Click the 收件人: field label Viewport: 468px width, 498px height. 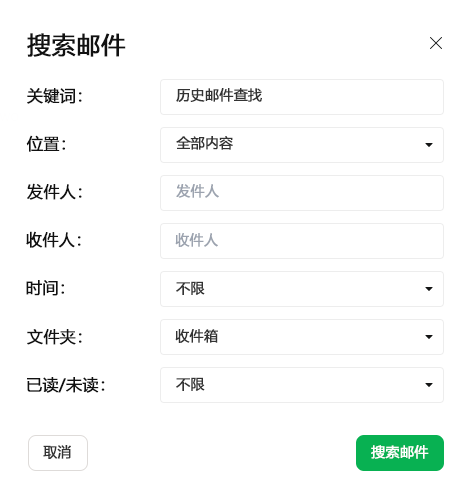tap(54, 240)
